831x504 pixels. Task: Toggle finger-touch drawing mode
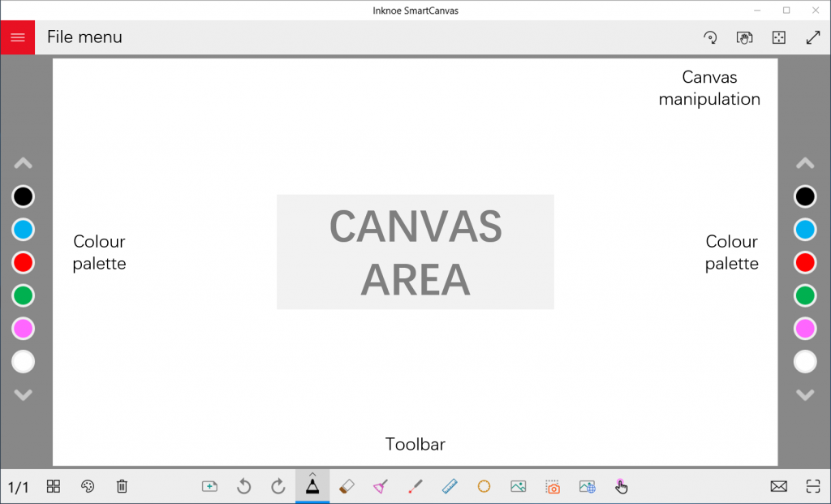pos(621,486)
